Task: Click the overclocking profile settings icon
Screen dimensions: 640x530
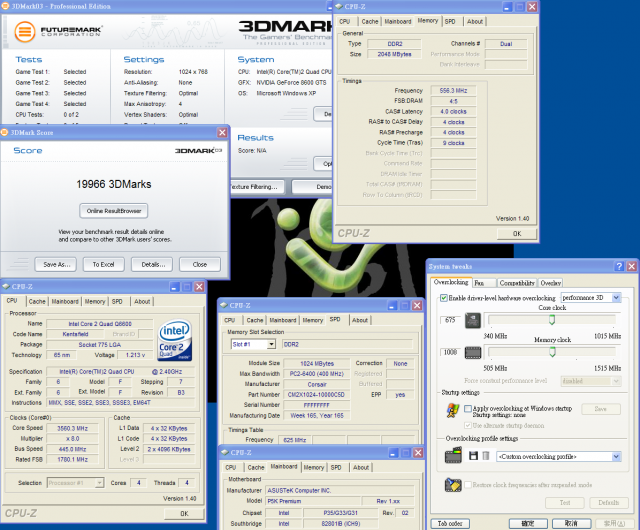Action: [x=453, y=456]
